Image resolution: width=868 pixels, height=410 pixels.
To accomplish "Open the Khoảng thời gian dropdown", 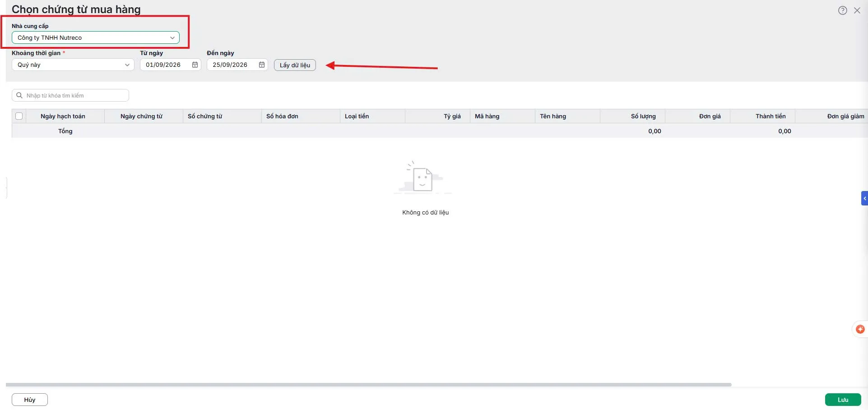I will click(73, 65).
